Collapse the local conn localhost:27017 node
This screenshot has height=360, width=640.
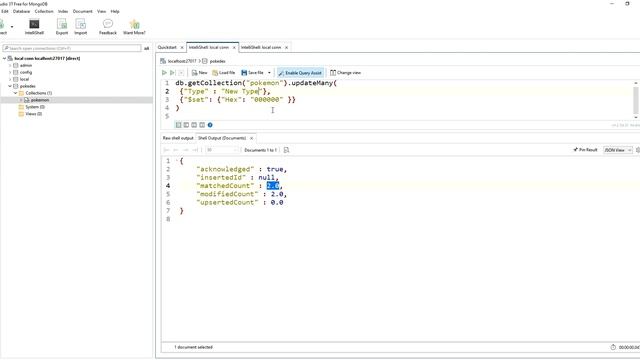tap(4, 58)
